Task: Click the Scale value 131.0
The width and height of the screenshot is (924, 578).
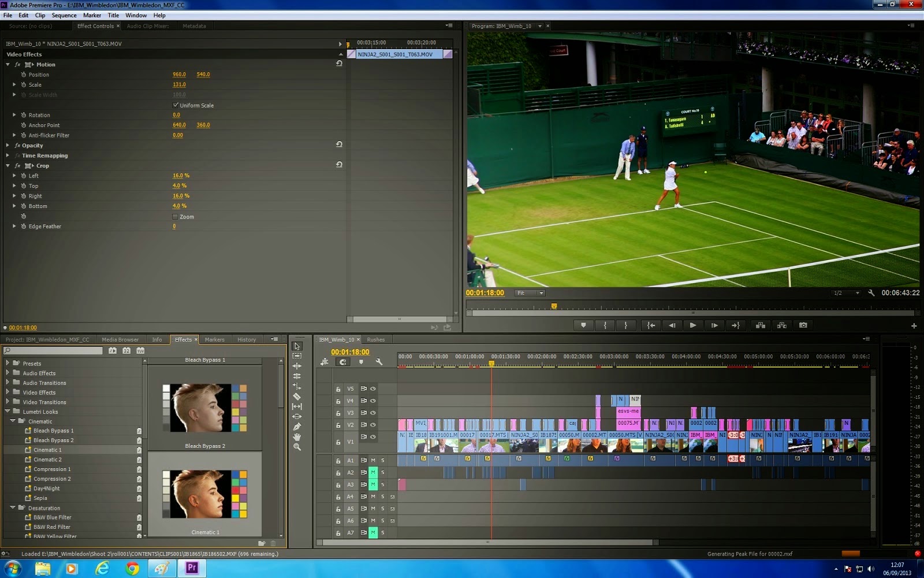Action: pos(179,84)
